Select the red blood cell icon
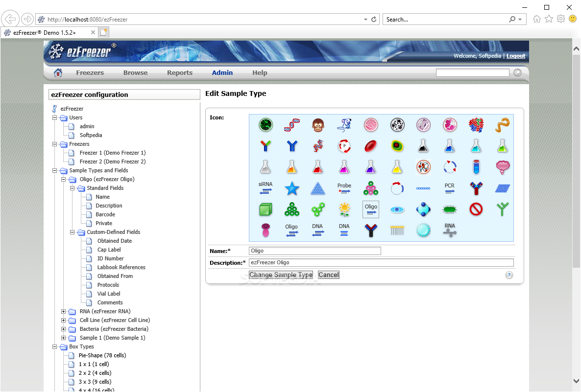The image size is (581, 392). [370, 146]
